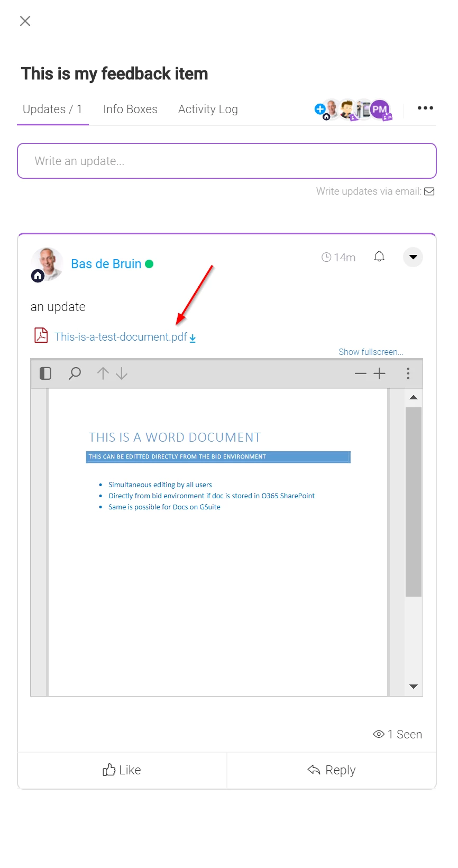Click the 14m timestamp on the update
The width and height of the screenshot is (458, 868).
tap(338, 258)
